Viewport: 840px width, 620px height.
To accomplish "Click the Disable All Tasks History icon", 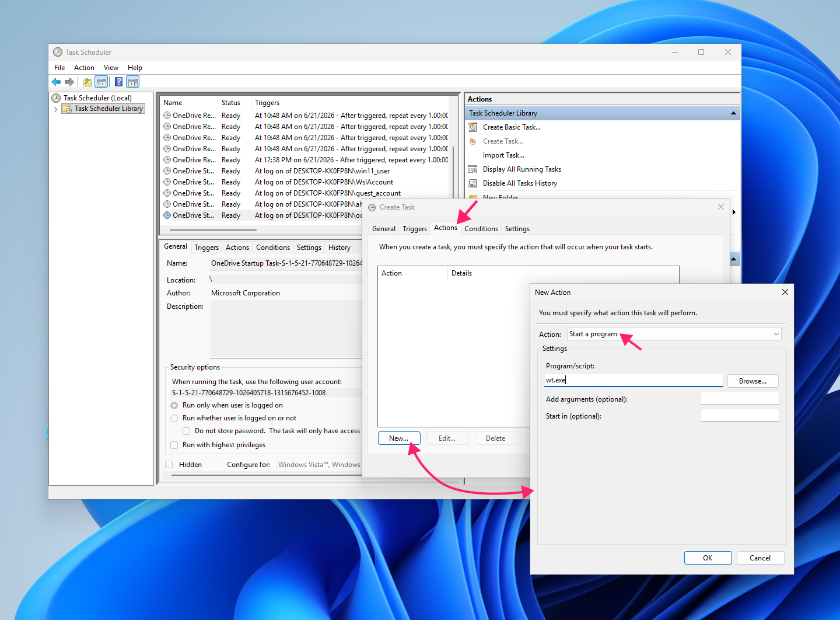I will (x=473, y=183).
